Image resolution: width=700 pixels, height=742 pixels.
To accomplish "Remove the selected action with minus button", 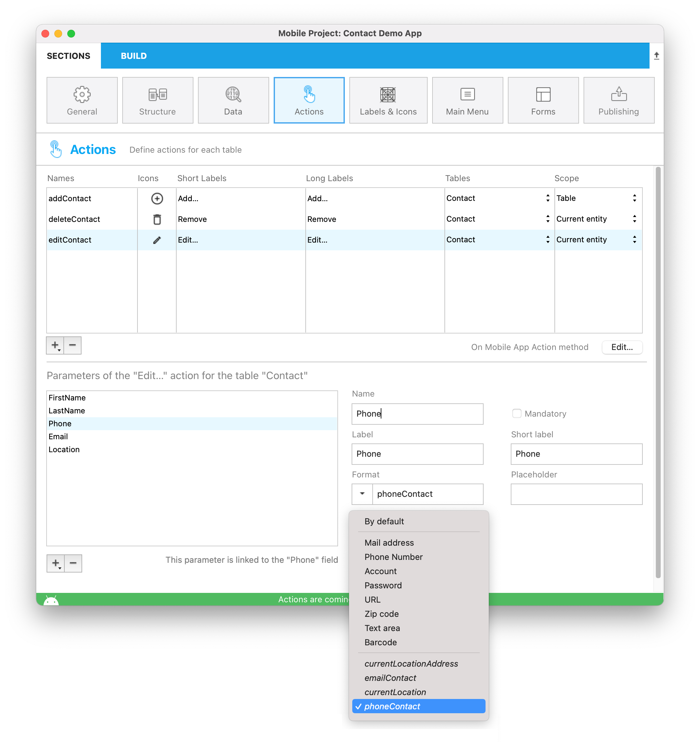I will 72,345.
